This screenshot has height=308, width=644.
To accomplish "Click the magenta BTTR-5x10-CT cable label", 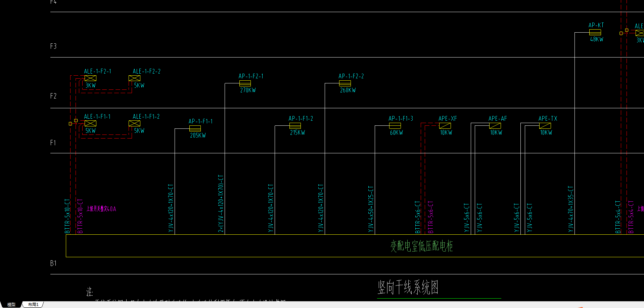I will coord(80,216).
